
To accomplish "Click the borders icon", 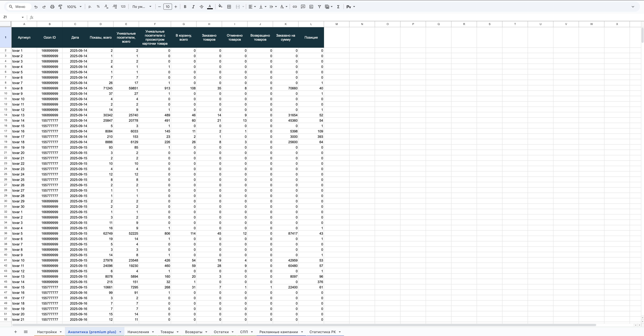I will tap(229, 7).
